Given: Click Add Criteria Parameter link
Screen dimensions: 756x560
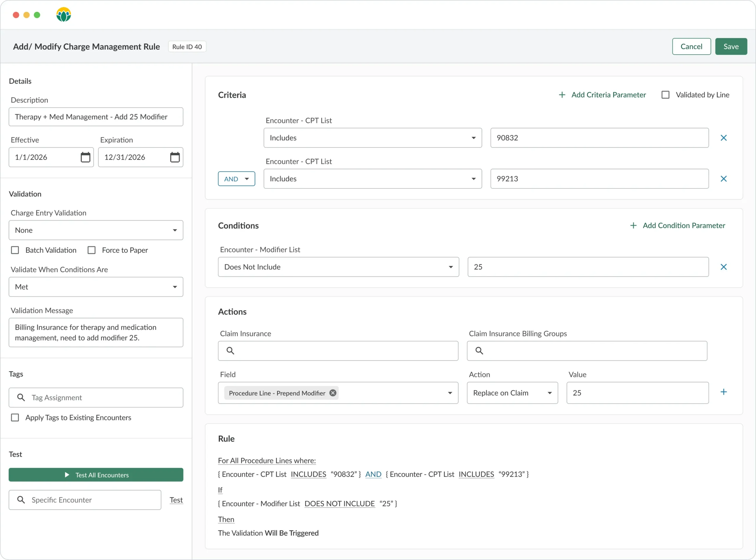Looking at the screenshot, I should point(602,95).
